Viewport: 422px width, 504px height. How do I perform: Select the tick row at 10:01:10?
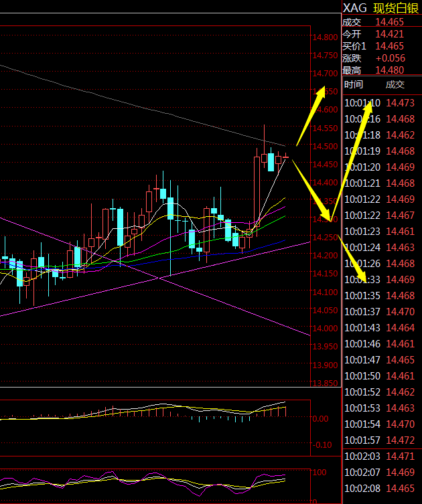pos(382,103)
